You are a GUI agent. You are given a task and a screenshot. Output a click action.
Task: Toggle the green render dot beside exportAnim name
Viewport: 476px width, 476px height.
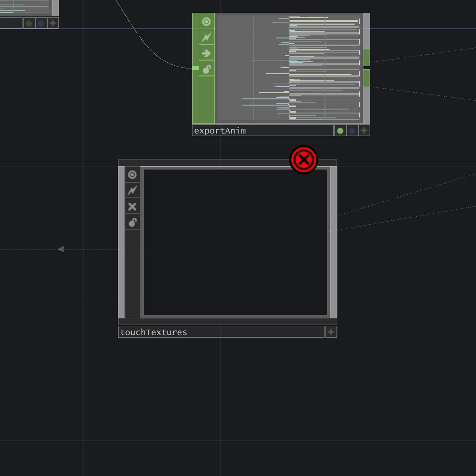(x=340, y=130)
